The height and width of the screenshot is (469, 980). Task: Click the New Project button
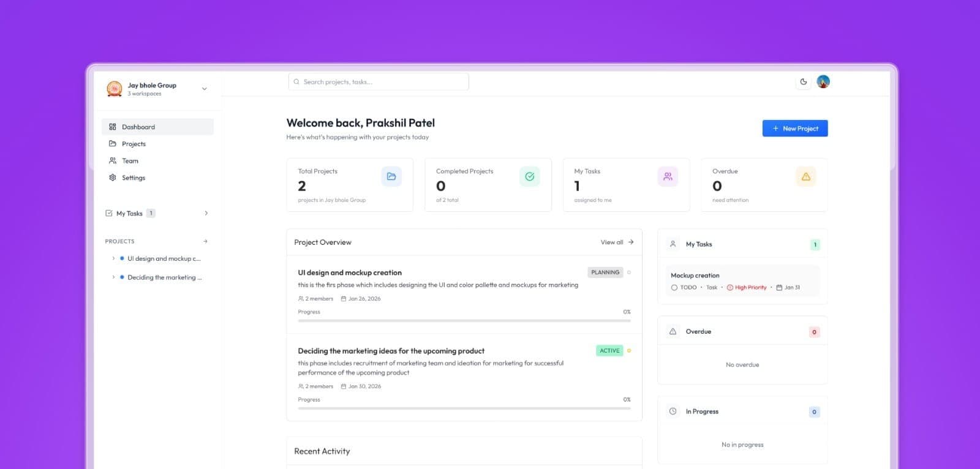point(795,129)
